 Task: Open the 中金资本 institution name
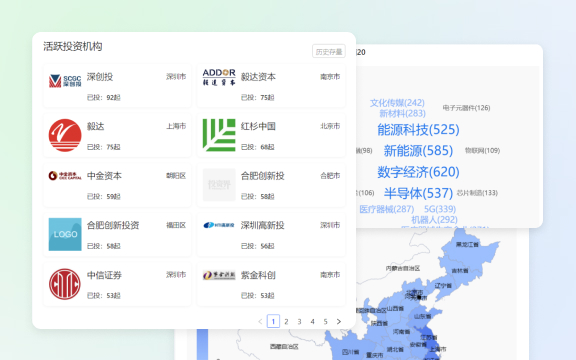[104, 176]
